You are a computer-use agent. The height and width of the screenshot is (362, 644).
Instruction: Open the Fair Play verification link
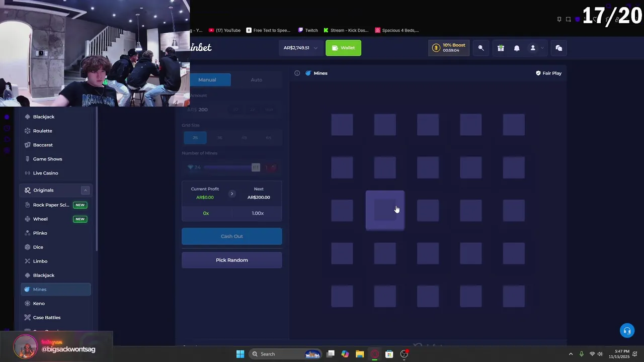[x=548, y=73]
